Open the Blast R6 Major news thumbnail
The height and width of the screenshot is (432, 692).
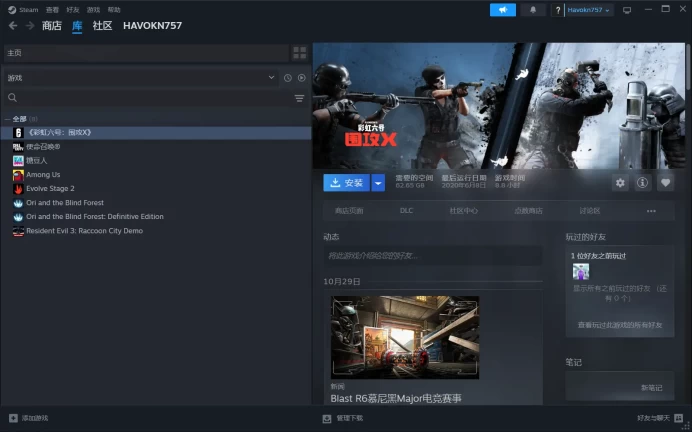tap(405, 337)
